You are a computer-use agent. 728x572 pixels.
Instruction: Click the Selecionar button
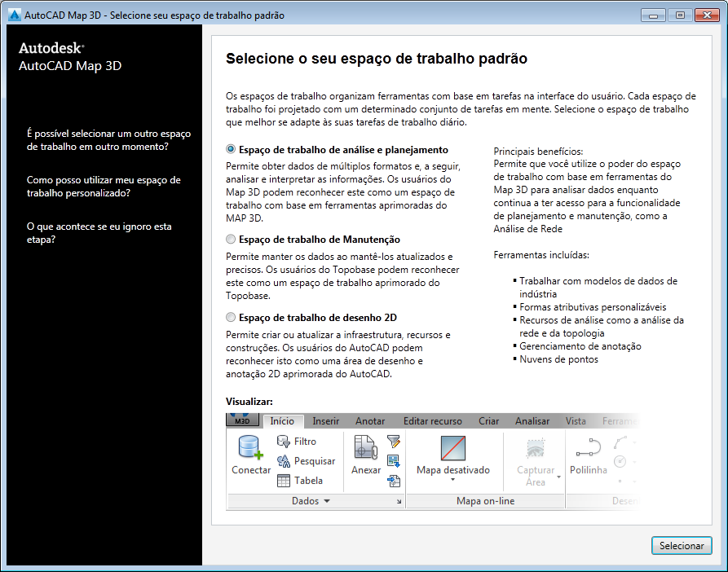681,546
